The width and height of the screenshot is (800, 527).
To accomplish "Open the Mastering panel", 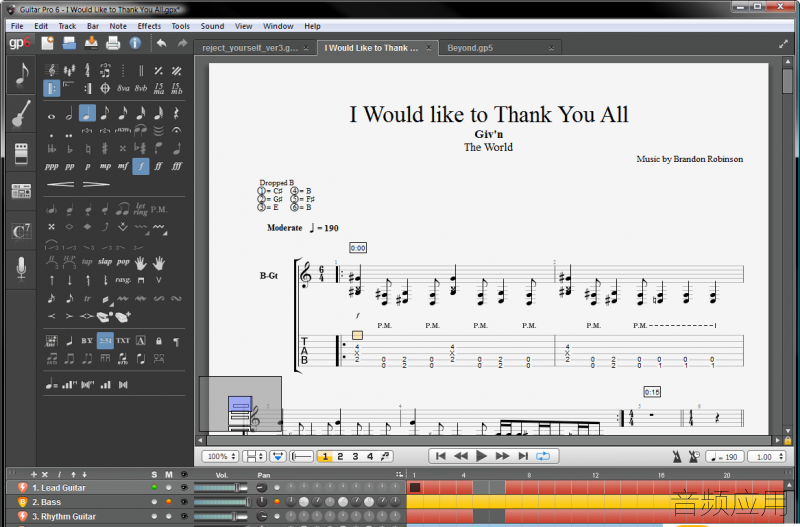I will [x=21, y=191].
